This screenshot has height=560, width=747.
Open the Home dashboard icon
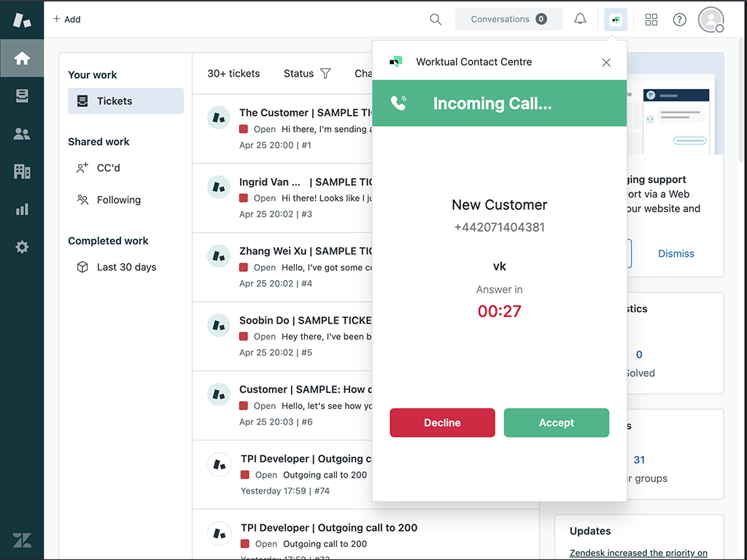(22, 58)
